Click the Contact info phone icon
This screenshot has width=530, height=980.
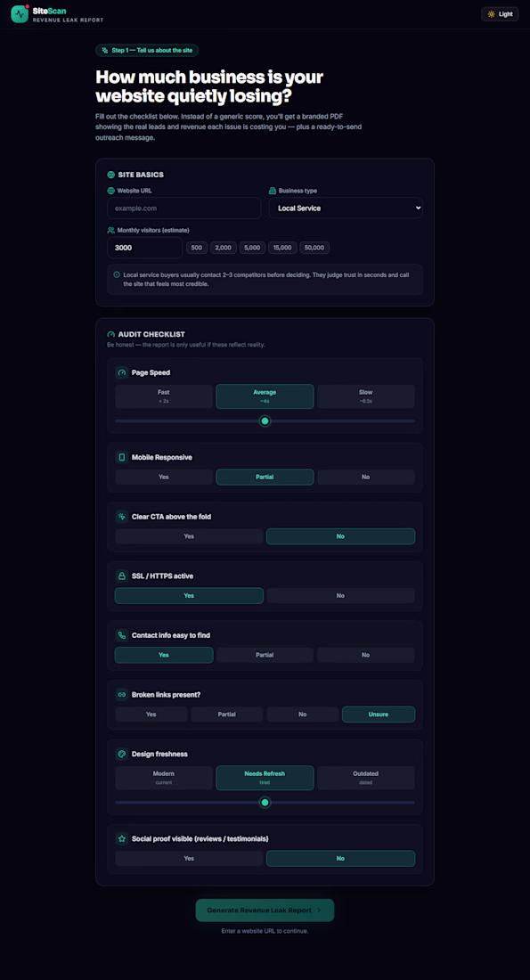pos(122,635)
